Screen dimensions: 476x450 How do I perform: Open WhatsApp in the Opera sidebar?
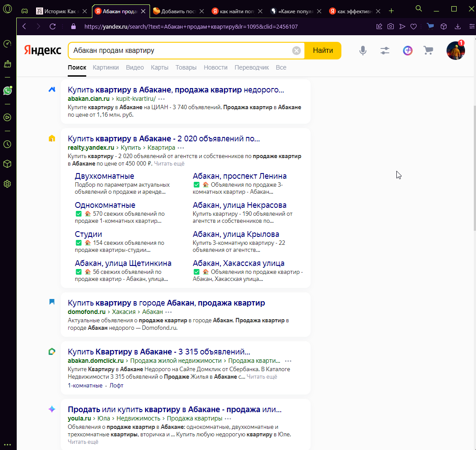click(x=7, y=91)
